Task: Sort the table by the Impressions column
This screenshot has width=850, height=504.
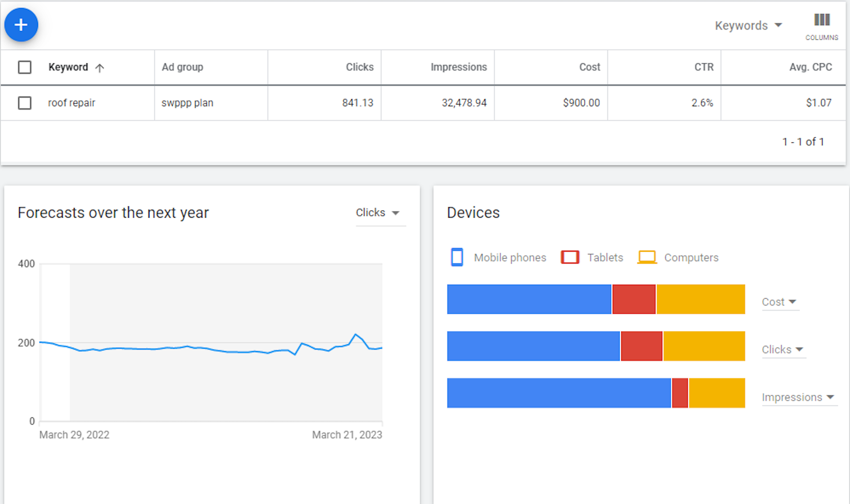Action: click(x=459, y=67)
